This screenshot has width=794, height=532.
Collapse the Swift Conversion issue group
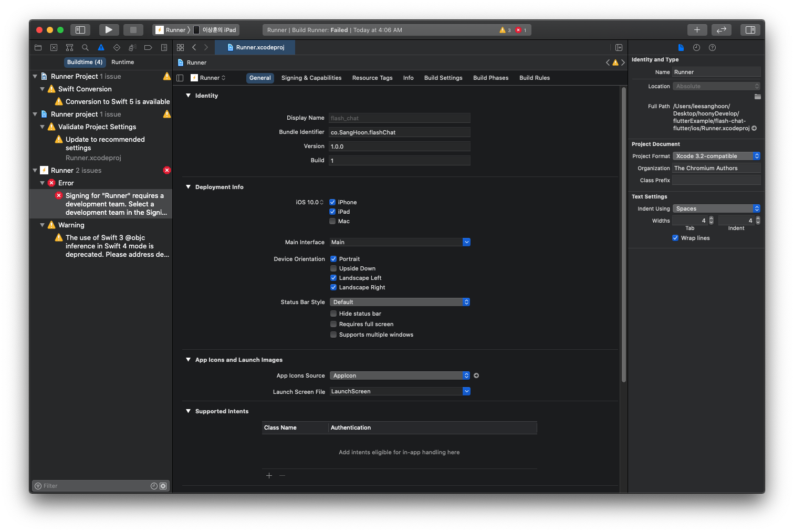(42, 89)
